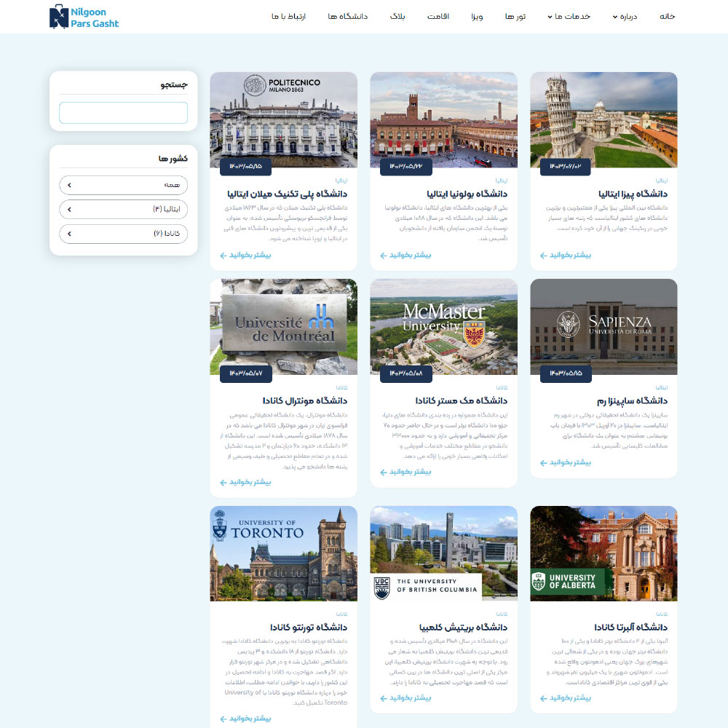Read more on McMaster university card
Viewport: 728px width, 728px height.
click(405, 472)
